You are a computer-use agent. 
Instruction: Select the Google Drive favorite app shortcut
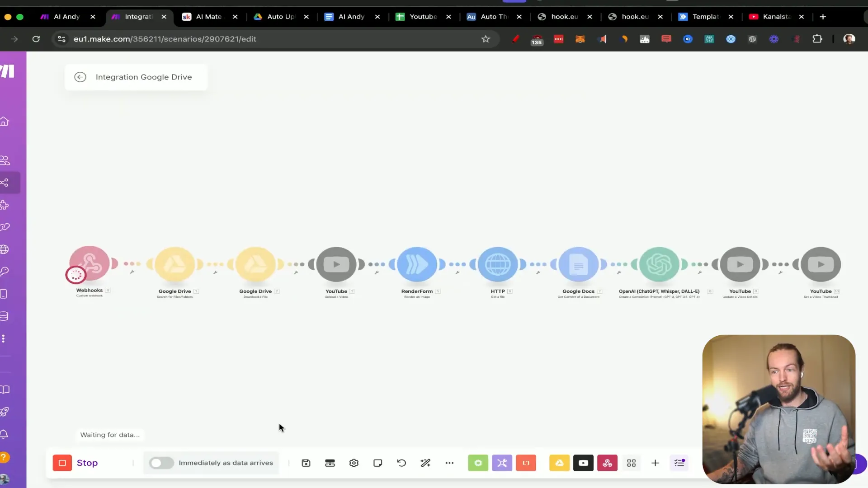coord(559,463)
